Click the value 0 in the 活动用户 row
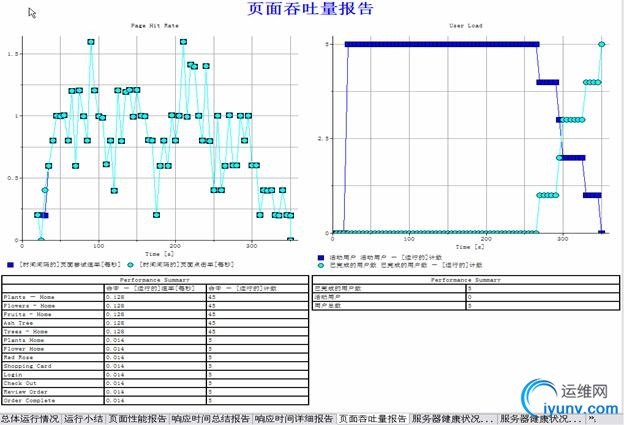624x425 pixels. 470,297
